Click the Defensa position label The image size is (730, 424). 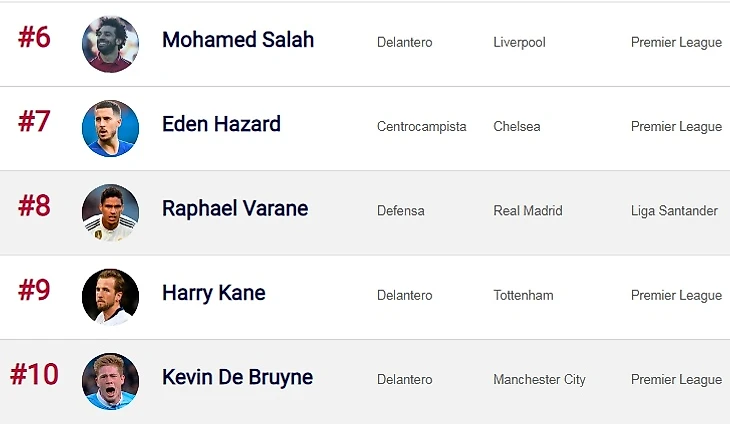click(400, 211)
